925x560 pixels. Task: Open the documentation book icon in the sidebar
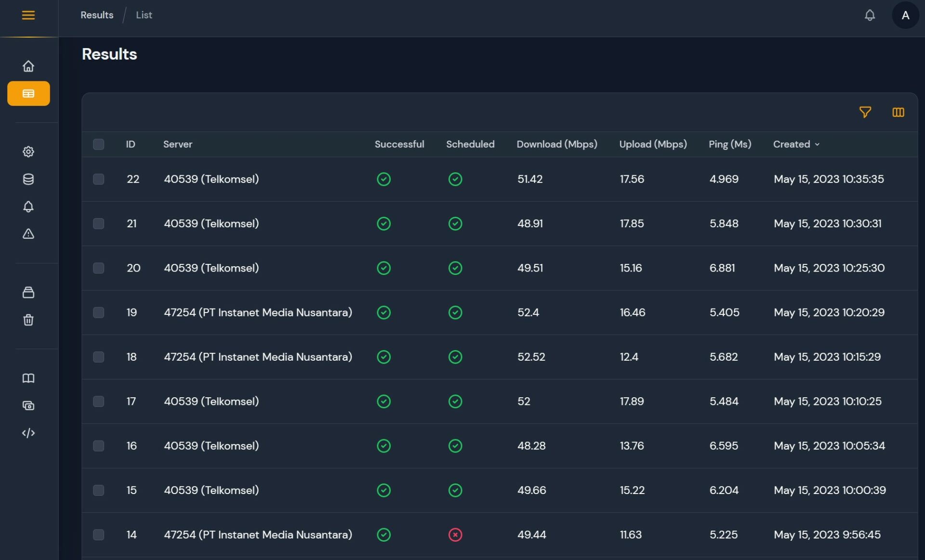28,378
